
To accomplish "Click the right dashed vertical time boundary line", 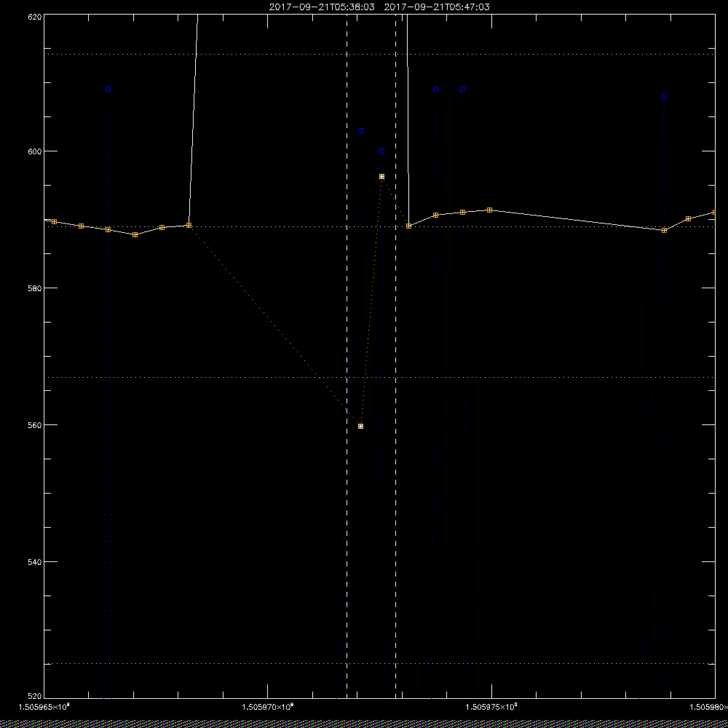I will pyautogui.click(x=395, y=357).
